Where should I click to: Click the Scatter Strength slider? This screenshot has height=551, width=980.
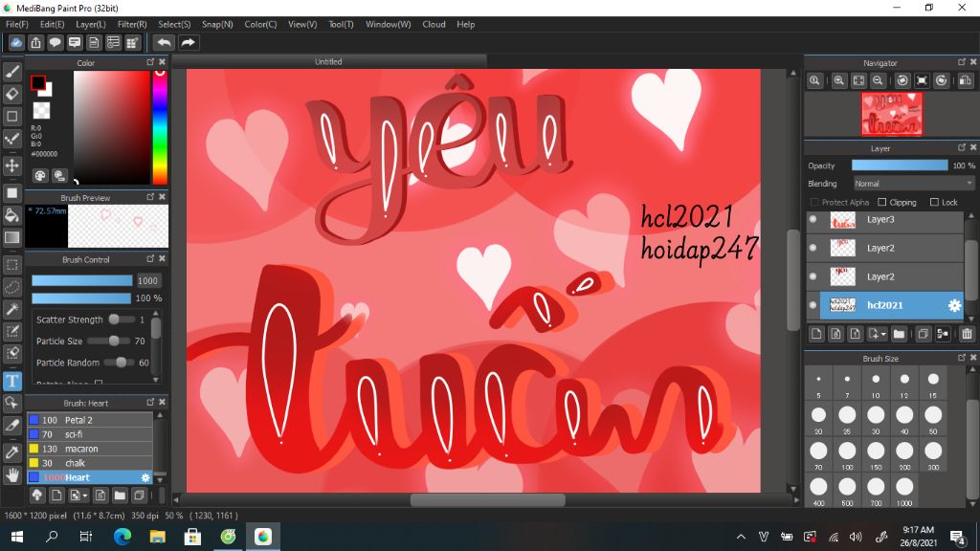[x=120, y=320]
